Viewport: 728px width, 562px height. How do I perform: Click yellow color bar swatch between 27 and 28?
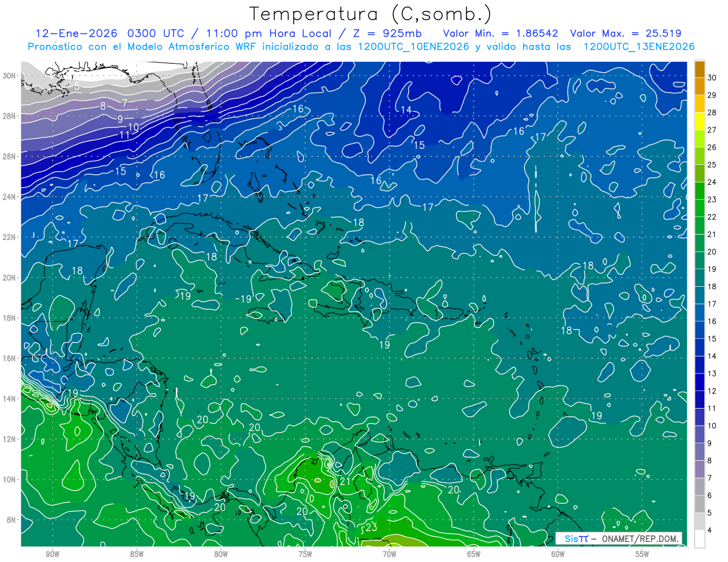[x=699, y=121]
